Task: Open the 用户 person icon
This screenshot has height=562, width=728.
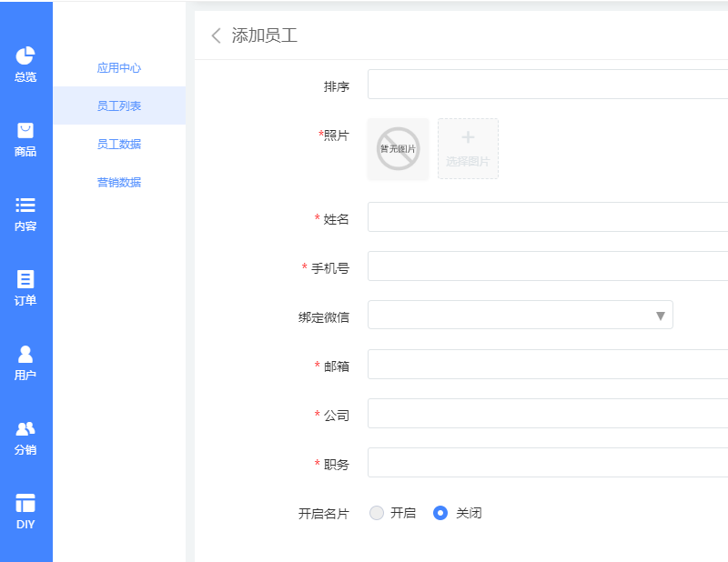Action: pyautogui.click(x=25, y=354)
